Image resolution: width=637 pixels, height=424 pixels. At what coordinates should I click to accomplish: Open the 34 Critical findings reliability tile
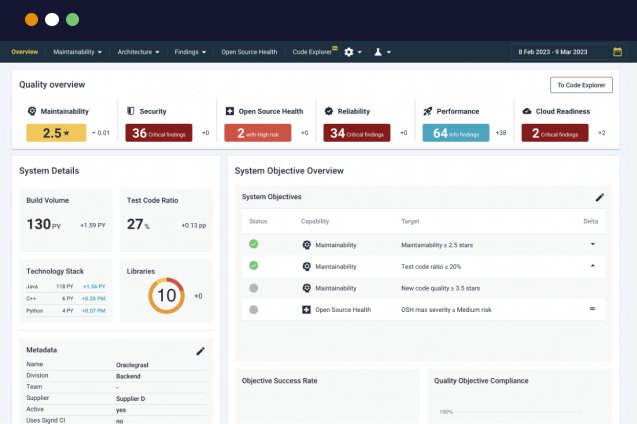point(357,133)
